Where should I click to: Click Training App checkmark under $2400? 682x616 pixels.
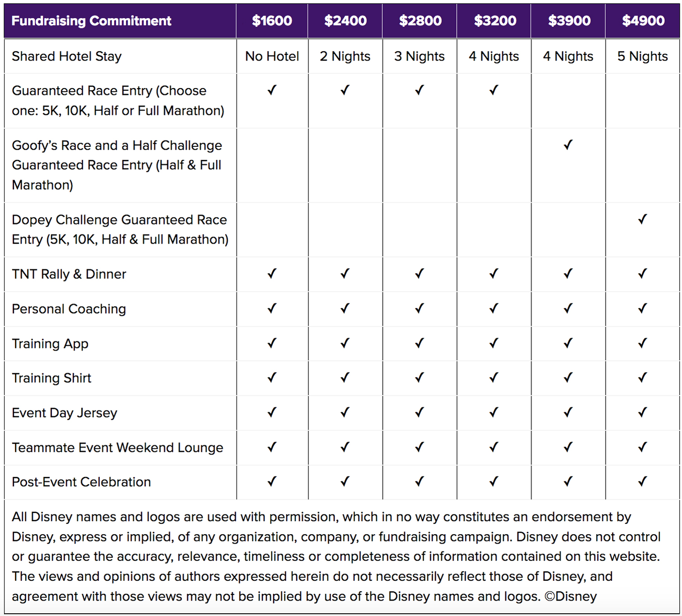[345, 343]
